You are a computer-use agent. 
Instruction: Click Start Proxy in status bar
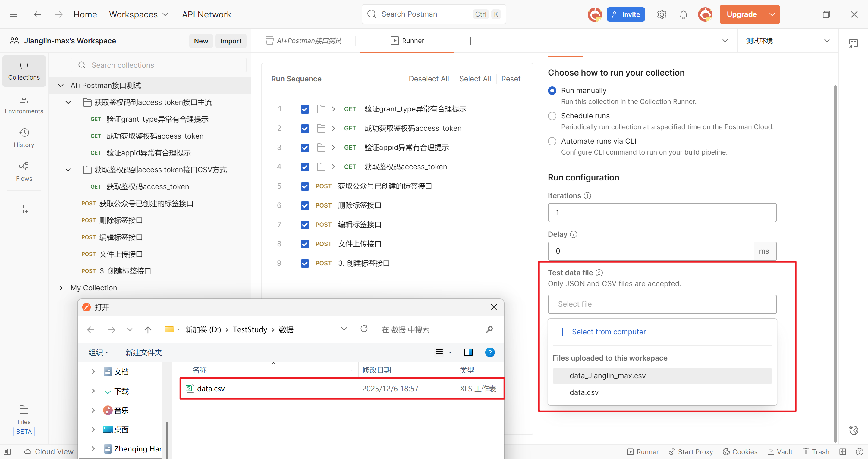tap(691, 451)
